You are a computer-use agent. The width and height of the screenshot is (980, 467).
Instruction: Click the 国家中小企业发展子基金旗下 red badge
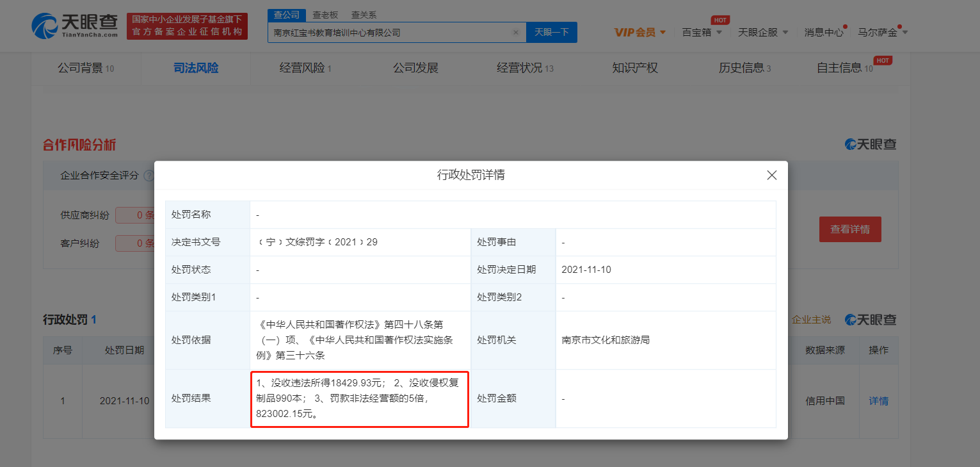(187, 26)
